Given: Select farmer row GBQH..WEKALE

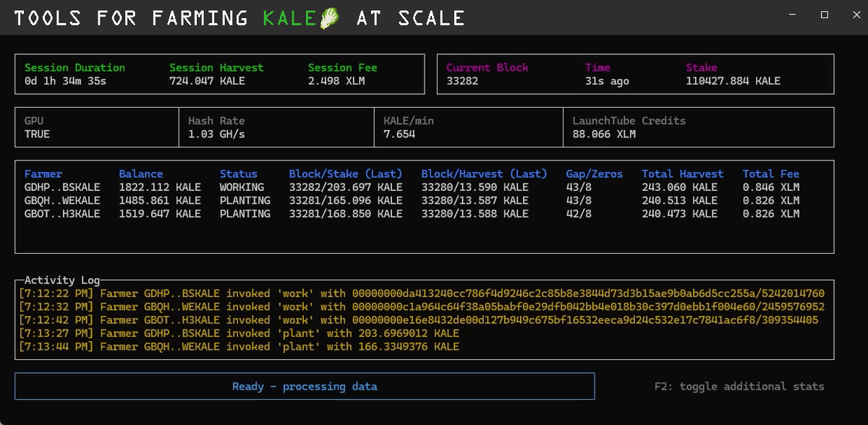Looking at the screenshot, I should click(412, 200).
